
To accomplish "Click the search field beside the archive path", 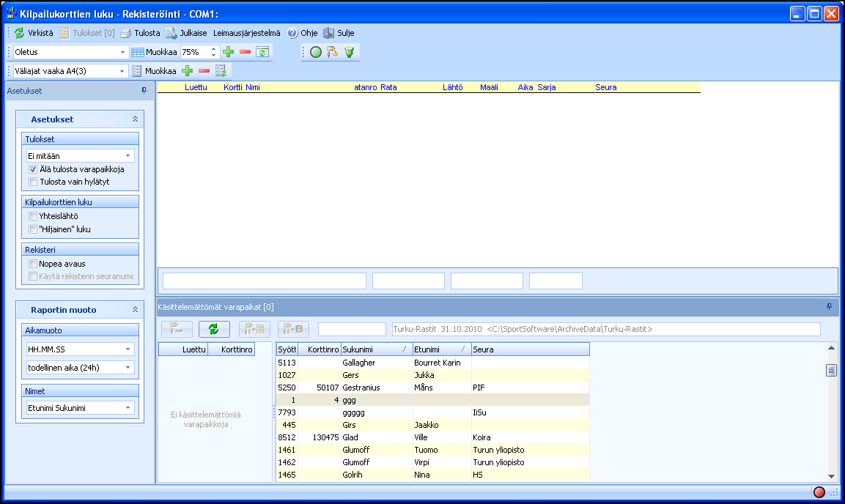I will point(352,329).
